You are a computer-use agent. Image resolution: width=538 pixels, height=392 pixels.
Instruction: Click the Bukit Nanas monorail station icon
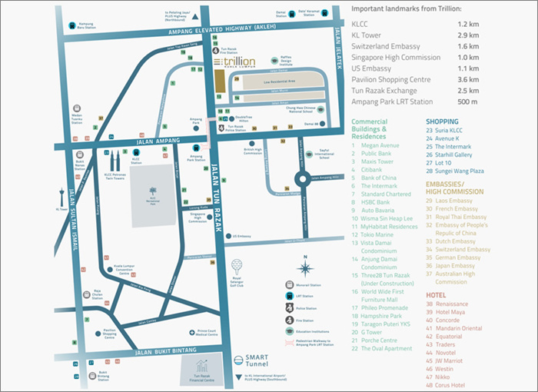80,154
